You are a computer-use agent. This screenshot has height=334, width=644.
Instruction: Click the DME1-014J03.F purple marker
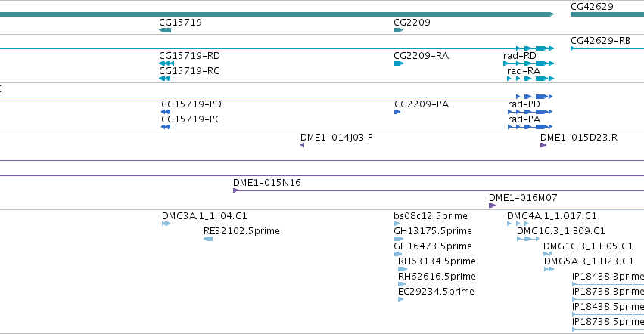(302, 145)
